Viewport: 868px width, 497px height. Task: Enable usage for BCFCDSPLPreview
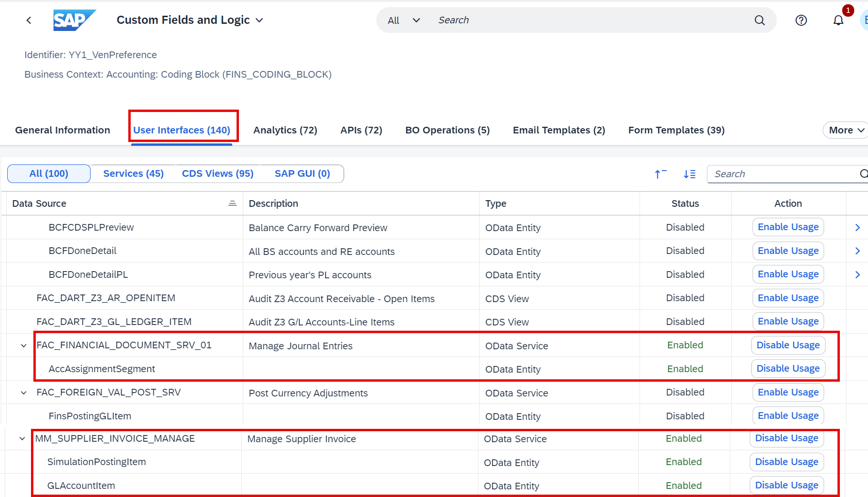(x=788, y=227)
